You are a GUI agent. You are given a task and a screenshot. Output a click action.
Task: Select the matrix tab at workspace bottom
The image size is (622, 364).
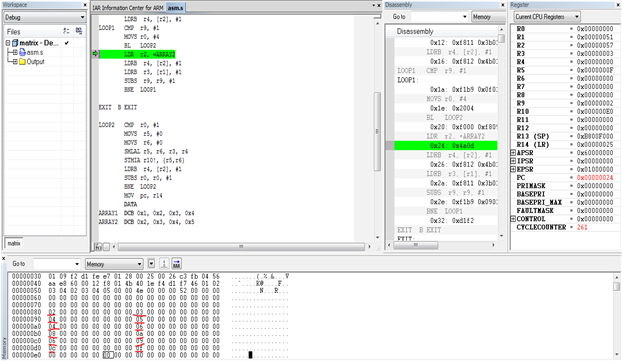(x=14, y=243)
